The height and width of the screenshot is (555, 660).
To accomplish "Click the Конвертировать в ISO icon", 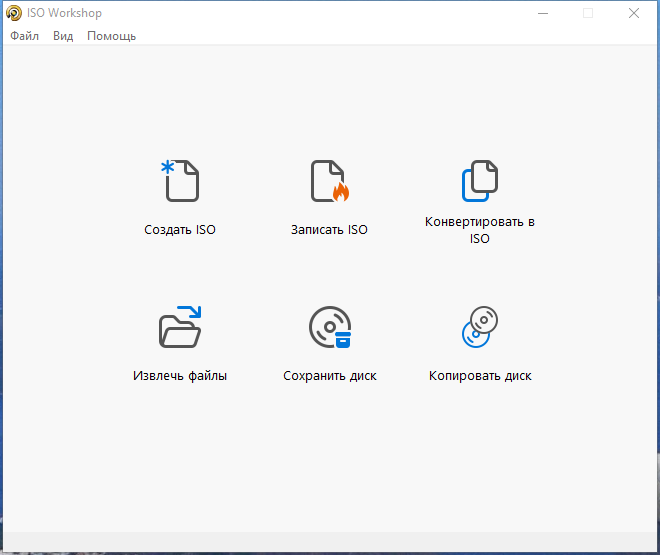I will click(x=480, y=181).
